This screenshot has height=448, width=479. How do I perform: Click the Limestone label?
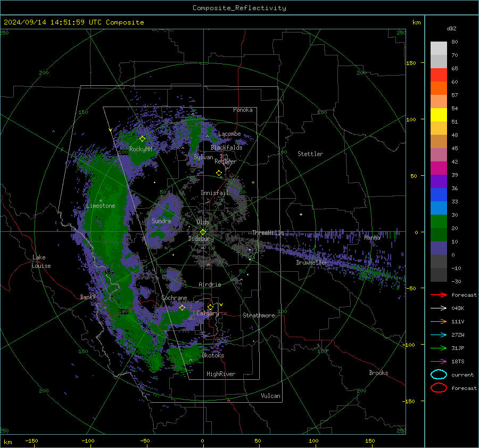point(101,206)
